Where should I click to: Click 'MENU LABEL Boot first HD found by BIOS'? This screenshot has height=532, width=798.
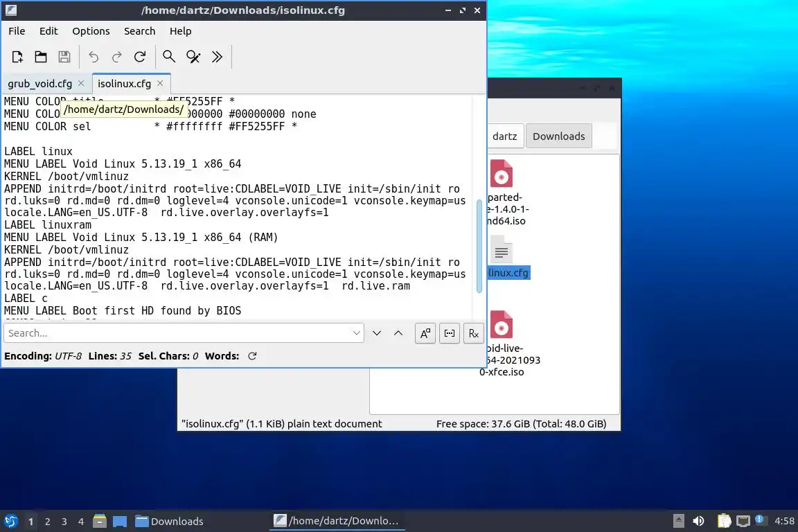pos(123,310)
